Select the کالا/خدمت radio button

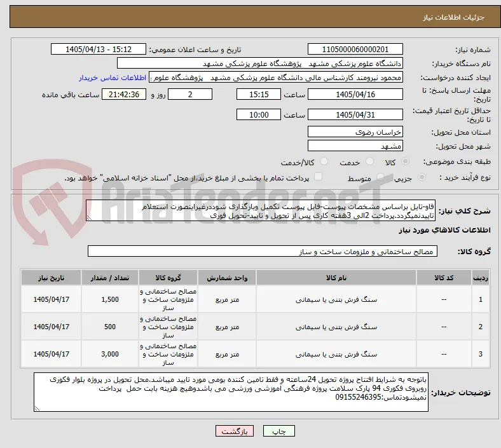pyautogui.click(x=324, y=161)
